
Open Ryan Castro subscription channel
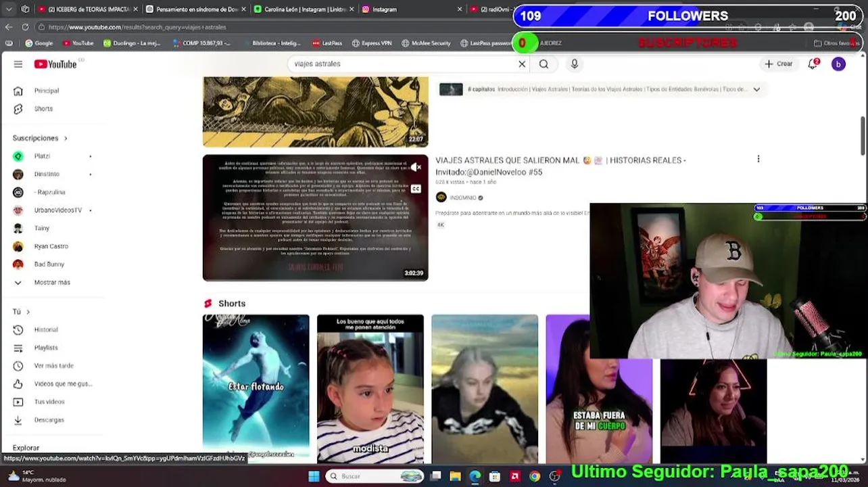pos(51,246)
